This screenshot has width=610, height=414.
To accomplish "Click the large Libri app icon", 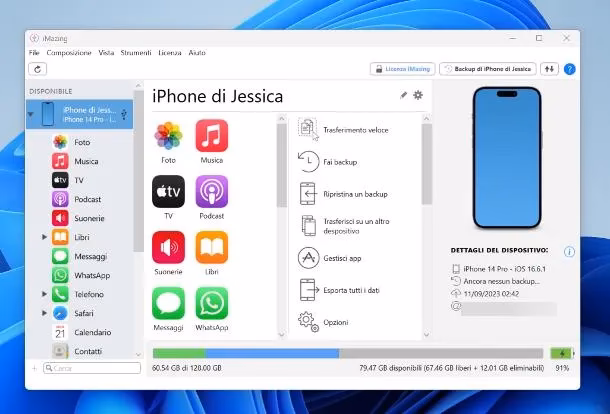I will 212,247.
